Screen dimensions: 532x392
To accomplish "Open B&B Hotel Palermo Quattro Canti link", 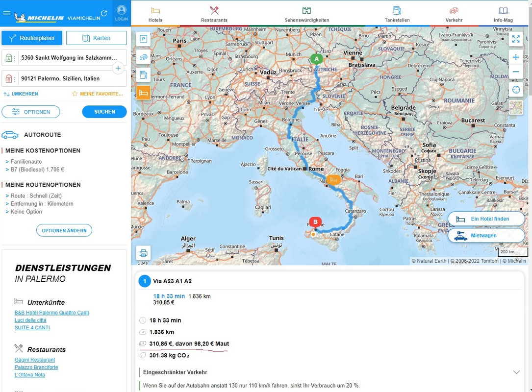I will click(51, 313).
